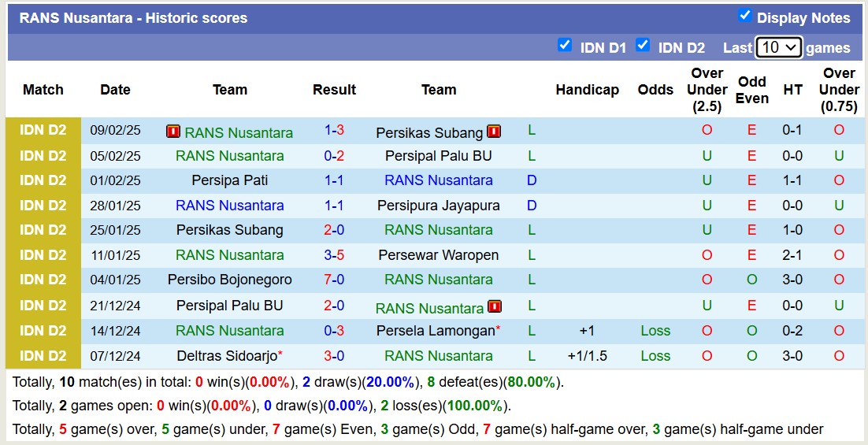Click the Persipa Pati team link

coord(229,180)
